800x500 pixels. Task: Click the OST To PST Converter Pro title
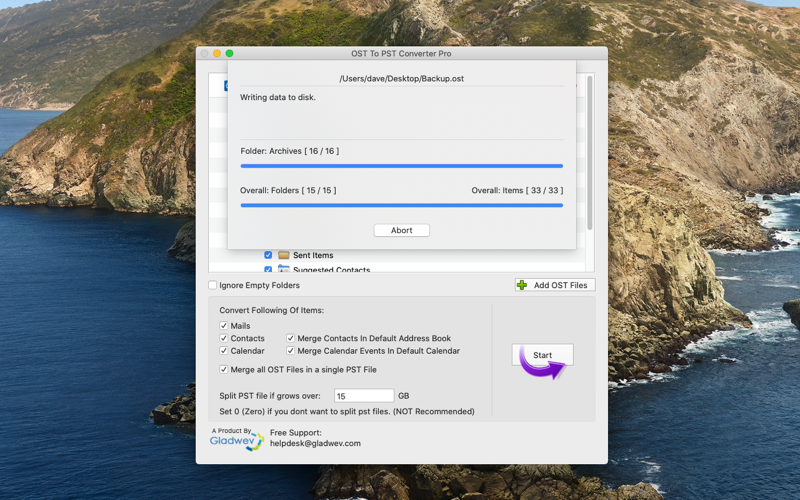(x=401, y=54)
